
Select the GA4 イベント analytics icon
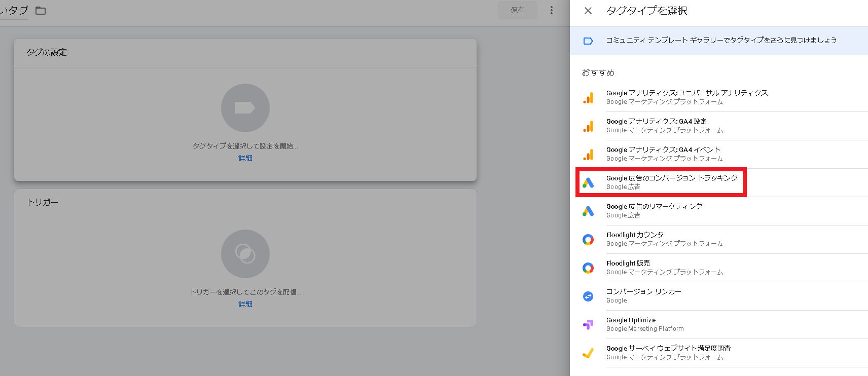[x=588, y=155]
